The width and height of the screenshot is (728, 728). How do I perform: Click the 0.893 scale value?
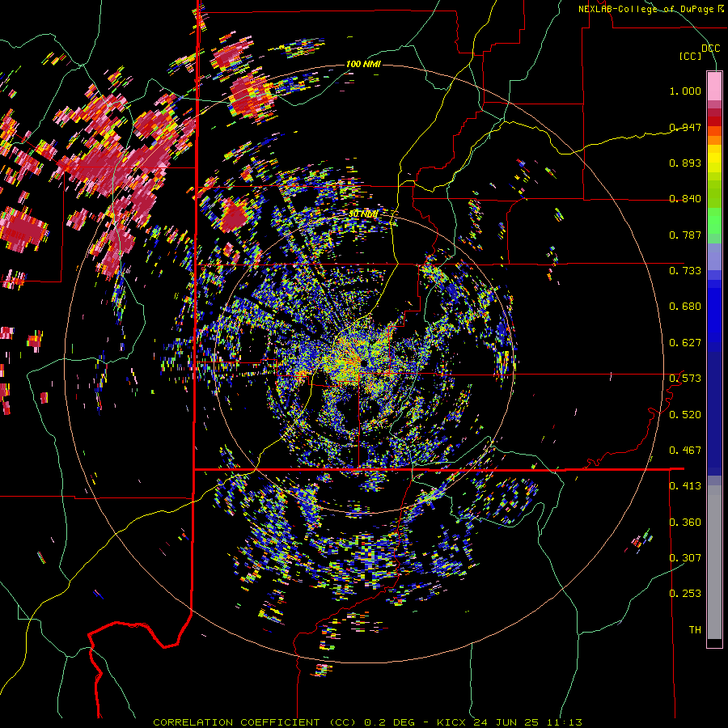[x=685, y=163]
